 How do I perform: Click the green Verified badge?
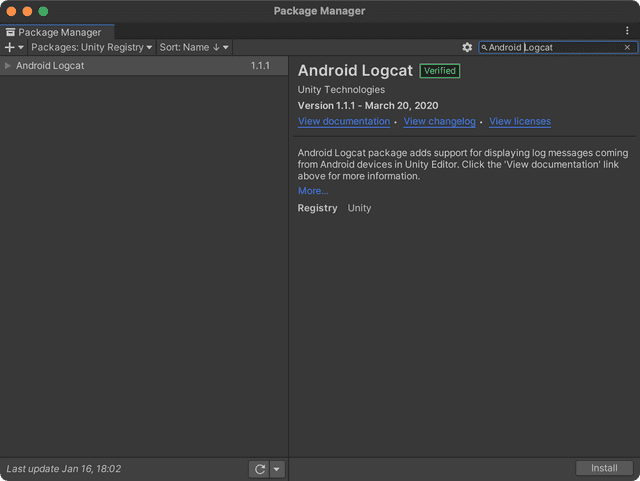pyautogui.click(x=440, y=71)
